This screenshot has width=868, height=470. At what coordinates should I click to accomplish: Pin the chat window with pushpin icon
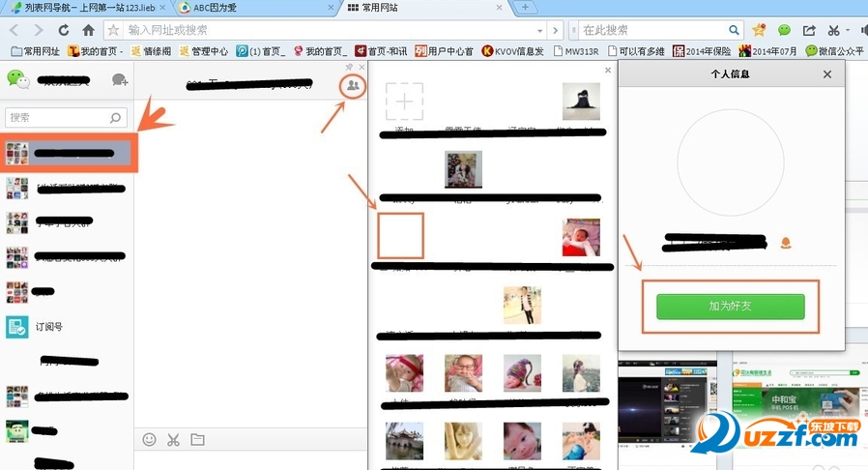(x=349, y=67)
